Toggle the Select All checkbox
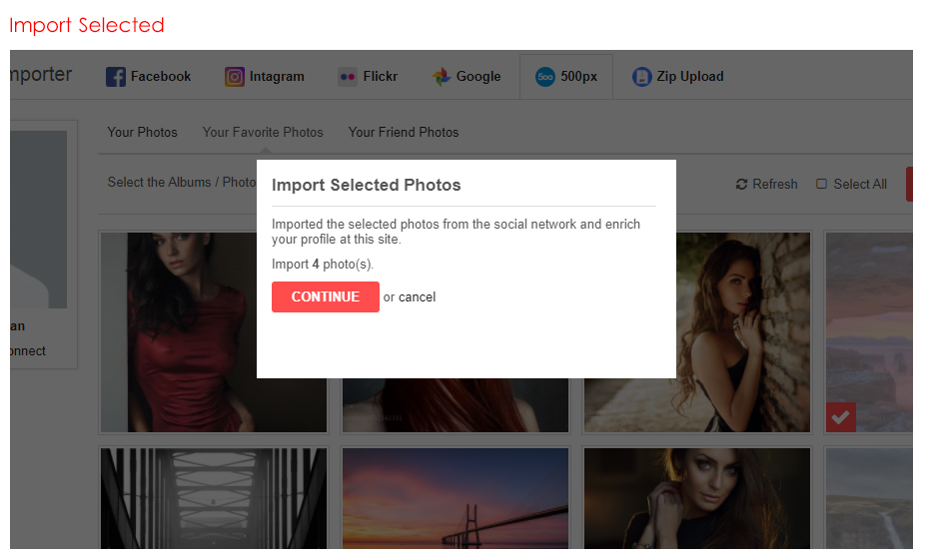 click(x=822, y=184)
